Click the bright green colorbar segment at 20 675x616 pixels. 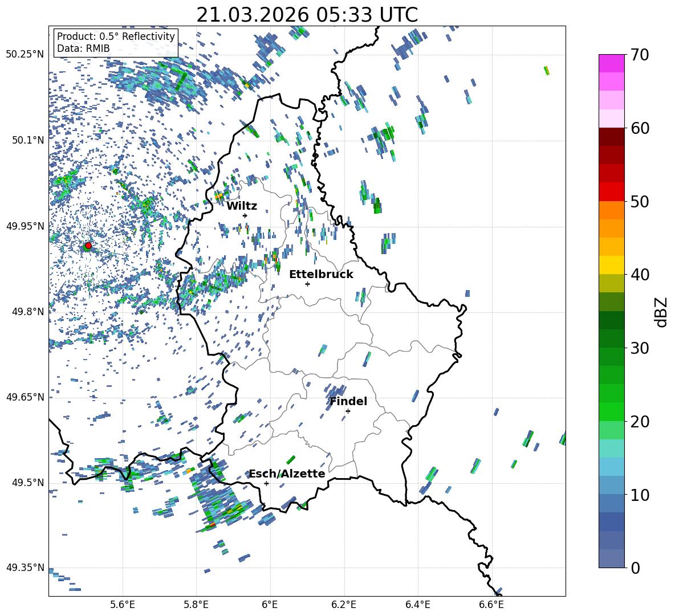click(x=611, y=411)
